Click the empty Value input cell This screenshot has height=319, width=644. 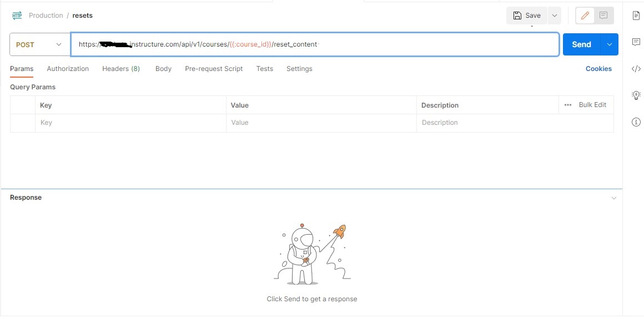[x=321, y=123]
